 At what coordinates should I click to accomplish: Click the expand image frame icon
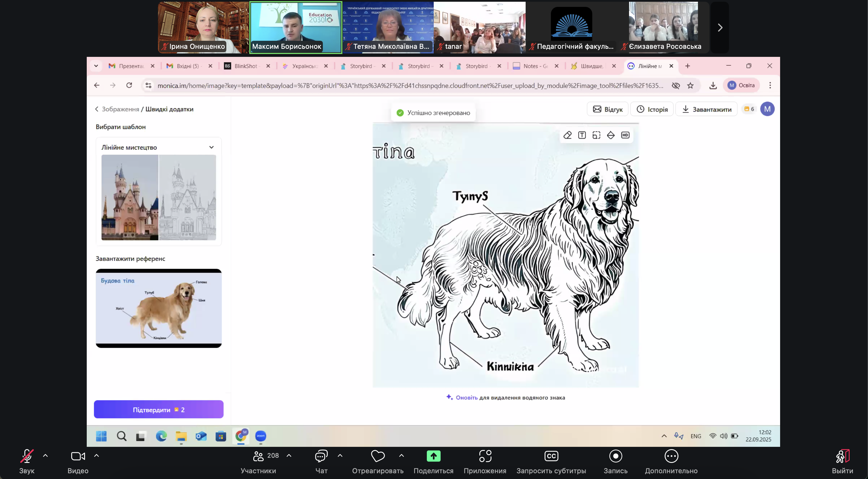pos(596,135)
